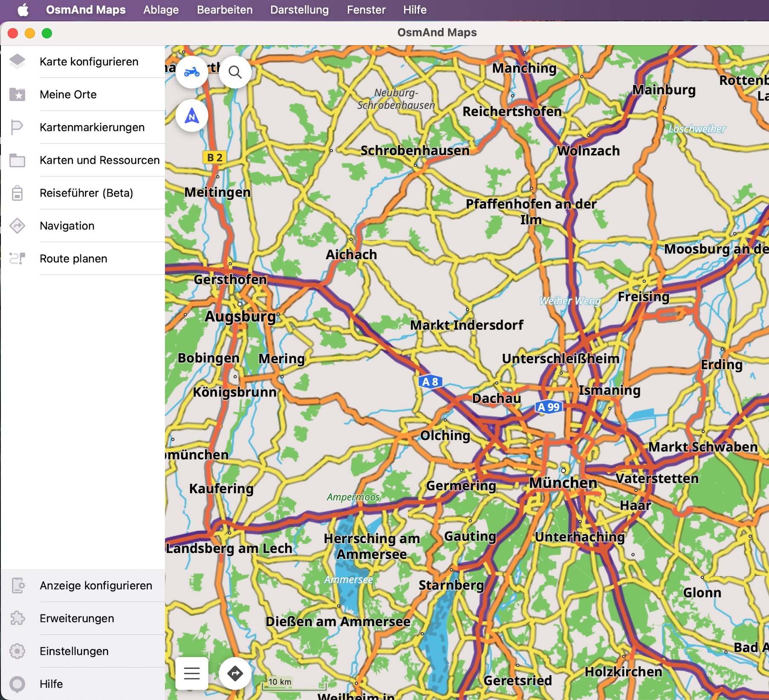Click the Dachau label on the map
The image size is (769, 700).
coord(497,398)
